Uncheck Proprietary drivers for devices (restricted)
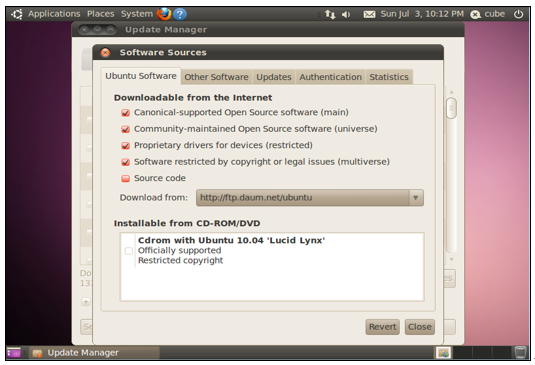Screen dimensions: 535x365 point(126,146)
